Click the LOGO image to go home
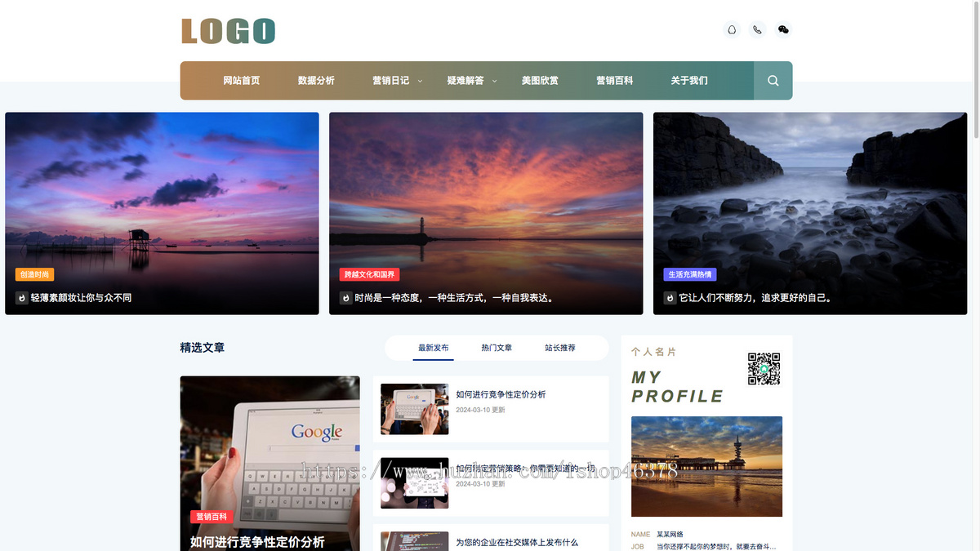 (228, 32)
